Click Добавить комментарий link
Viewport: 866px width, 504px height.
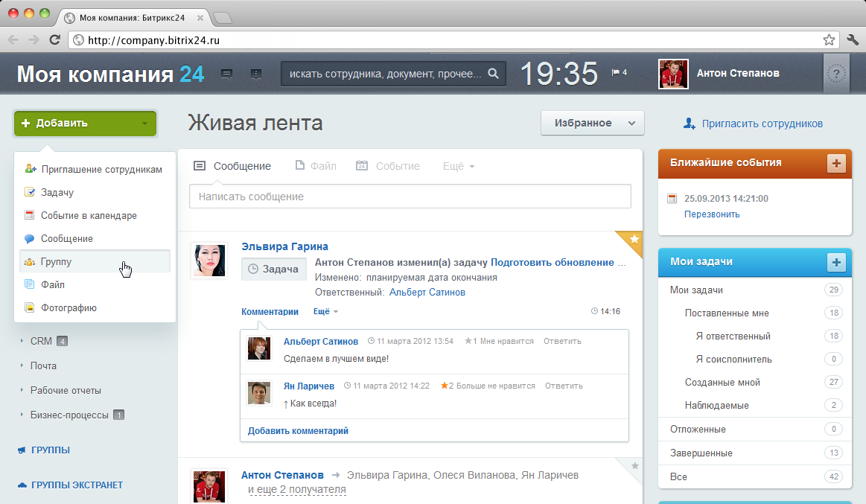click(x=299, y=430)
